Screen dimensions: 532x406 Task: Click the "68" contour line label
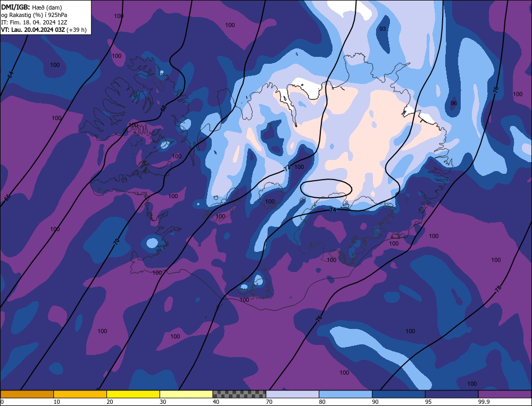click(163, 108)
